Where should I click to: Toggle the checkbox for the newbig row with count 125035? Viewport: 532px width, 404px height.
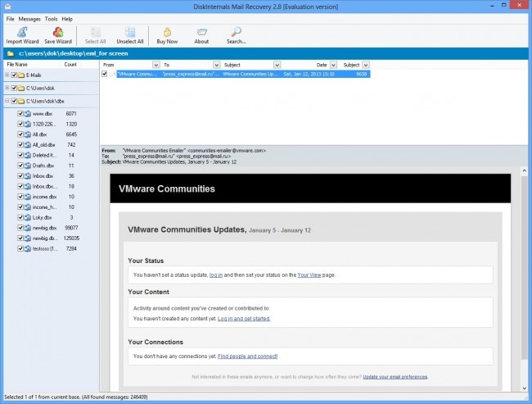click(x=20, y=238)
